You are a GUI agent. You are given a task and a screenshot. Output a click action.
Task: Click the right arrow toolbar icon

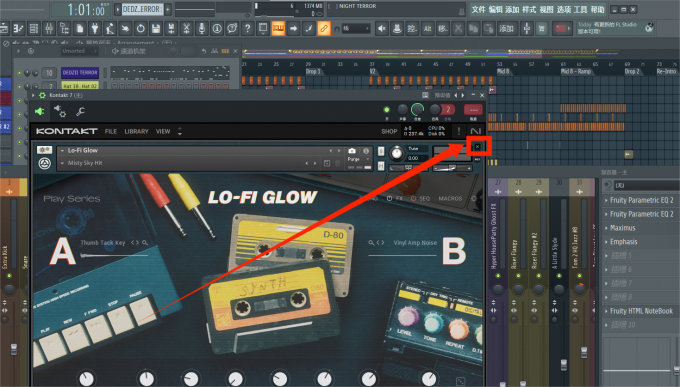tap(294, 29)
